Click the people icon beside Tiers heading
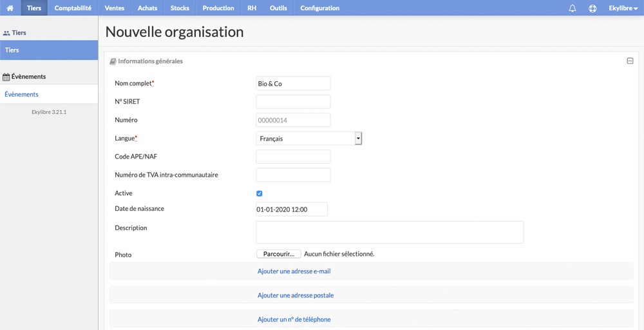This screenshot has height=330, width=644. pyautogui.click(x=6, y=32)
